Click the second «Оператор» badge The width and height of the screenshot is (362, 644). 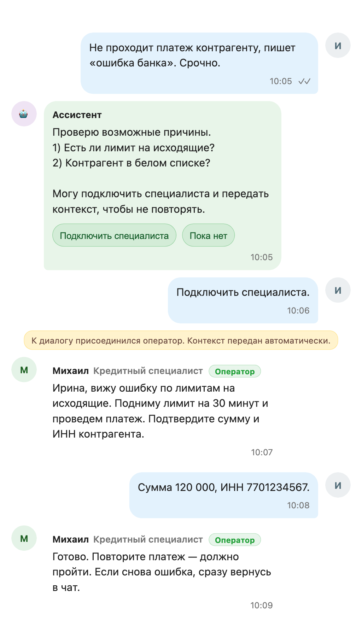pos(235,540)
